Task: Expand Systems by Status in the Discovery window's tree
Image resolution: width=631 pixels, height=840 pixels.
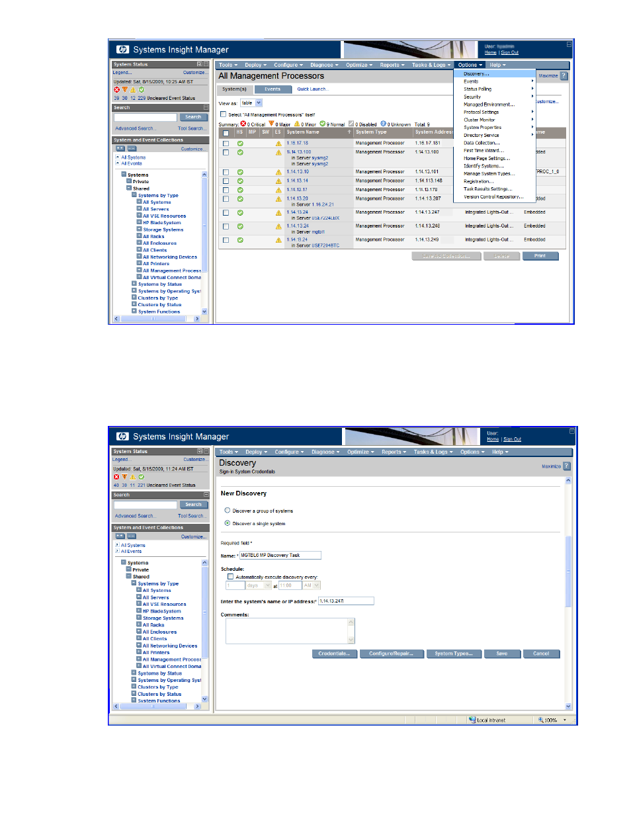Action: [x=134, y=673]
